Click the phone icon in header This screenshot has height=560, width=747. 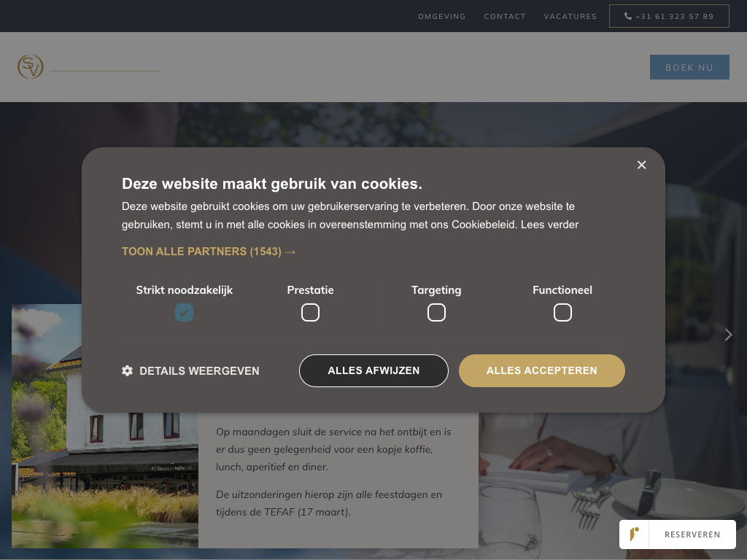pyautogui.click(x=628, y=16)
